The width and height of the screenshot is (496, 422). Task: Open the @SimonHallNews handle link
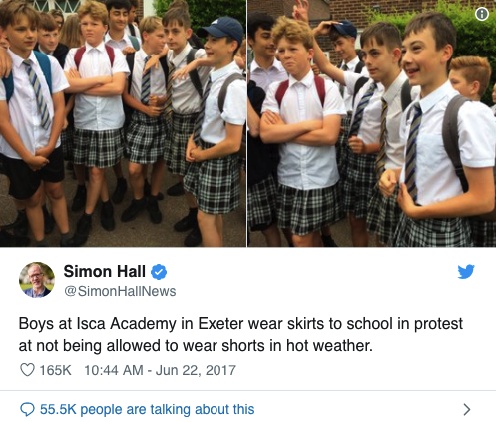click(x=120, y=291)
